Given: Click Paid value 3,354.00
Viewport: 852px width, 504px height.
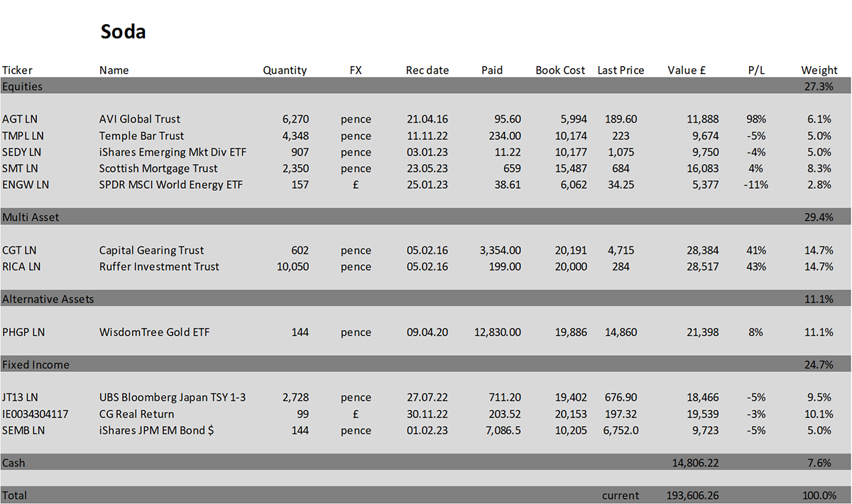Looking at the screenshot, I should click(500, 250).
